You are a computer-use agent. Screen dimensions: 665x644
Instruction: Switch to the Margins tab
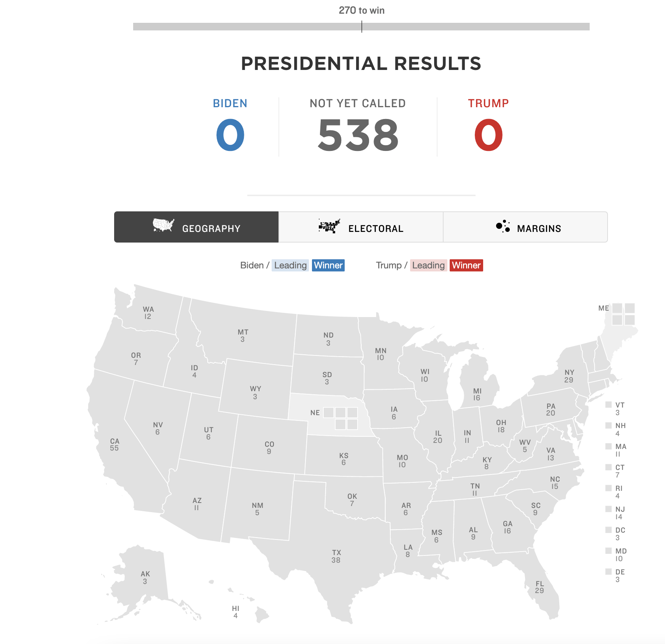tap(525, 227)
